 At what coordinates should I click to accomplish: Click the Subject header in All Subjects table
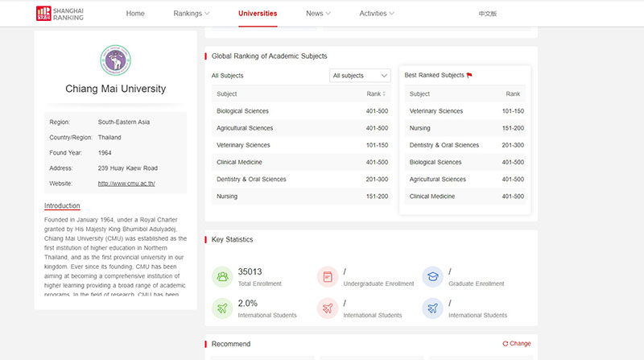(227, 93)
